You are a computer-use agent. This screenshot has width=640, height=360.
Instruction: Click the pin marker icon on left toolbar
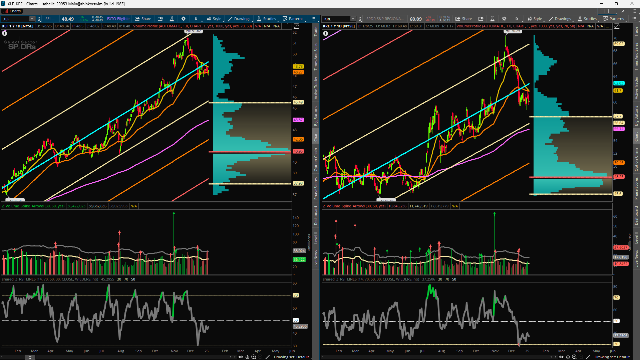pyautogui.click(x=183, y=19)
